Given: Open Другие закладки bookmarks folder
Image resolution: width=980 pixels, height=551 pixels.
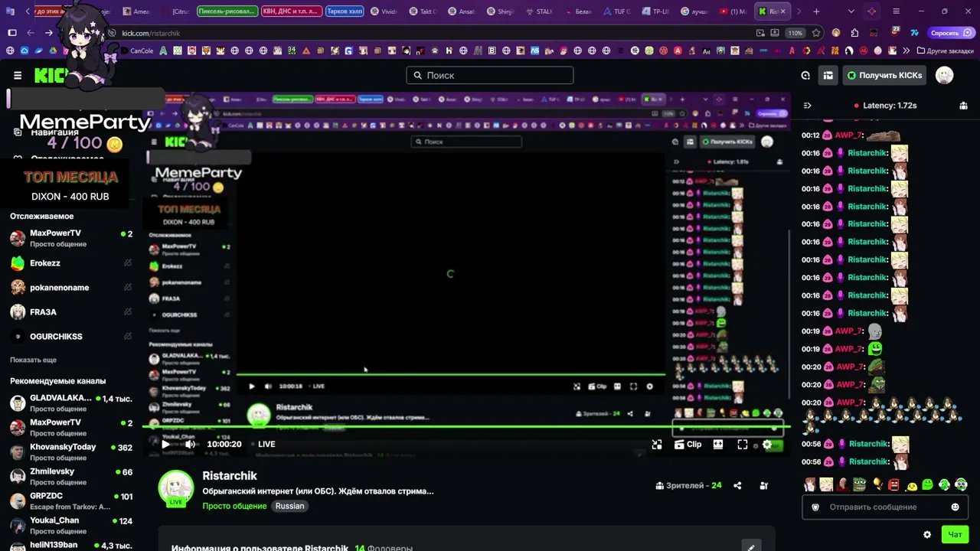Looking at the screenshot, I should coord(945,51).
